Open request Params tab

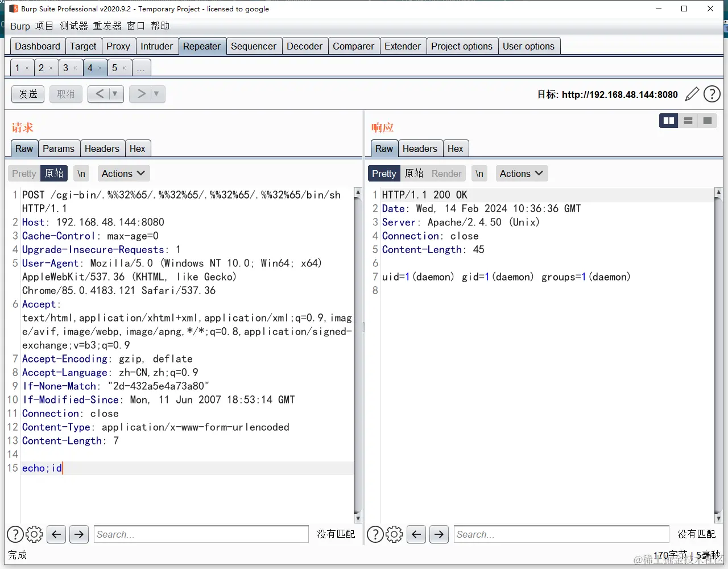pyautogui.click(x=59, y=149)
